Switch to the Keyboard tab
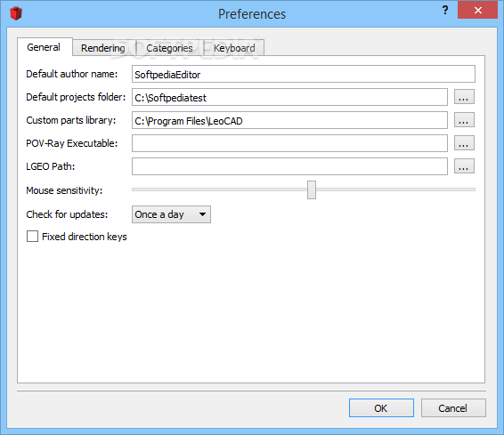This screenshot has width=504, height=435. (x=234, y=48)
